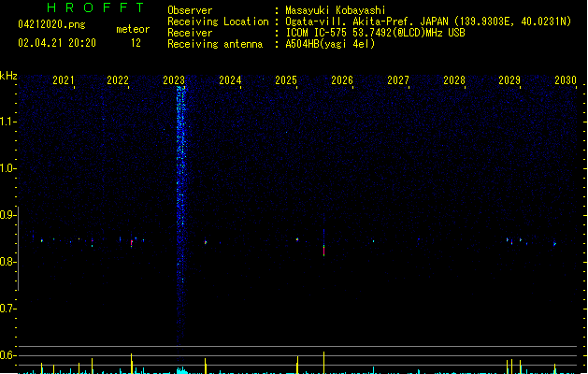
Task: Click the 2024 time axis label
Action: pyautogui.click(x=230, y=80)
